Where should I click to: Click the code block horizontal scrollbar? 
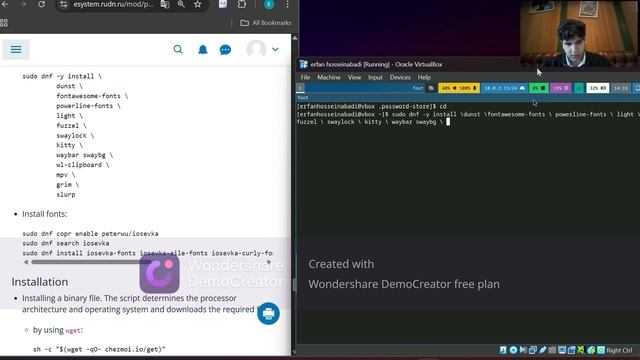91,262
